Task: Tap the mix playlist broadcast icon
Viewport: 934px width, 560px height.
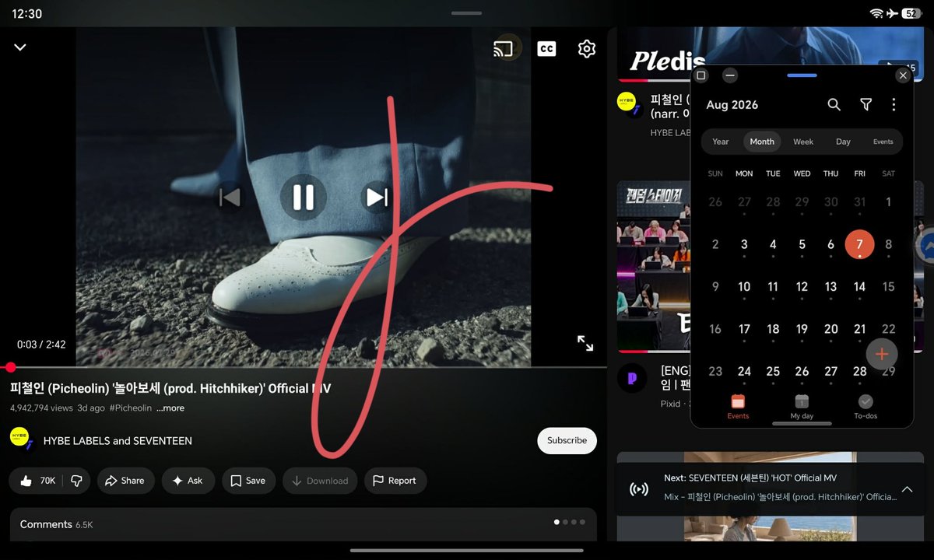Action: [638, 489]
